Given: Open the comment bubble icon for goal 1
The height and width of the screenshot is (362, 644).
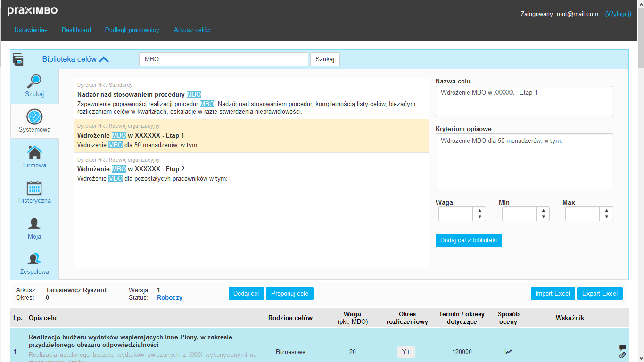Looking at the screenshot, I should coord(622,347).
